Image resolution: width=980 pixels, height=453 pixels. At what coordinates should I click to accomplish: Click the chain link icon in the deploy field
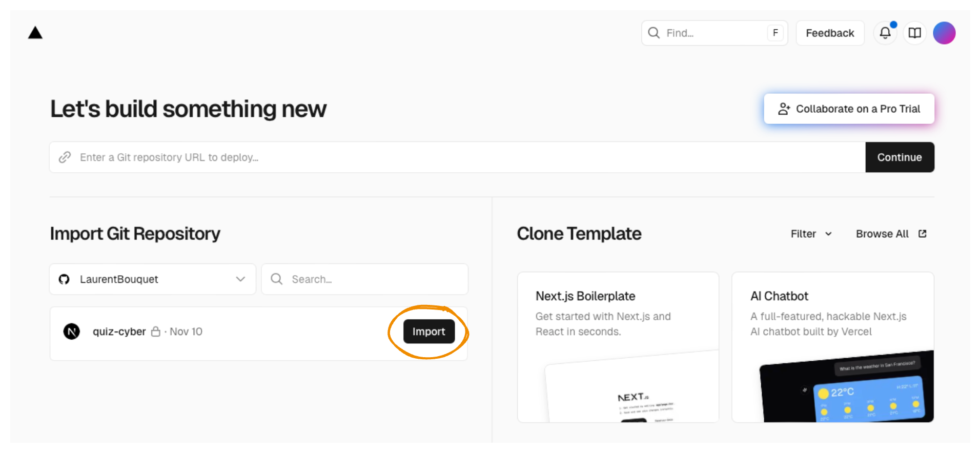(x=65, y=157)
